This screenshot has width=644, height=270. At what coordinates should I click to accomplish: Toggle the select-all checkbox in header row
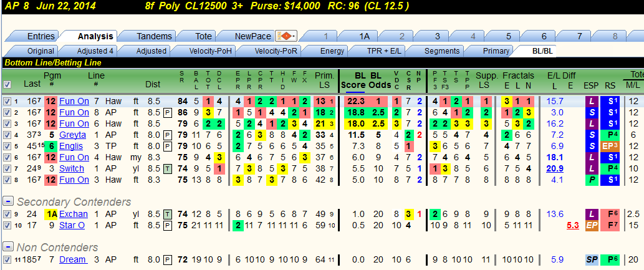tap(7, 84)
